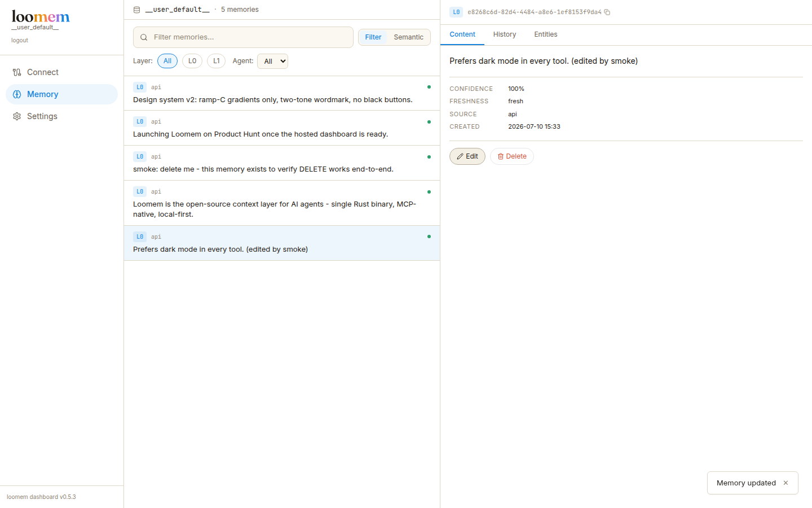Switch to the Entities tab
This screenshot has width=812, height=508.
(x=546, y=34)
